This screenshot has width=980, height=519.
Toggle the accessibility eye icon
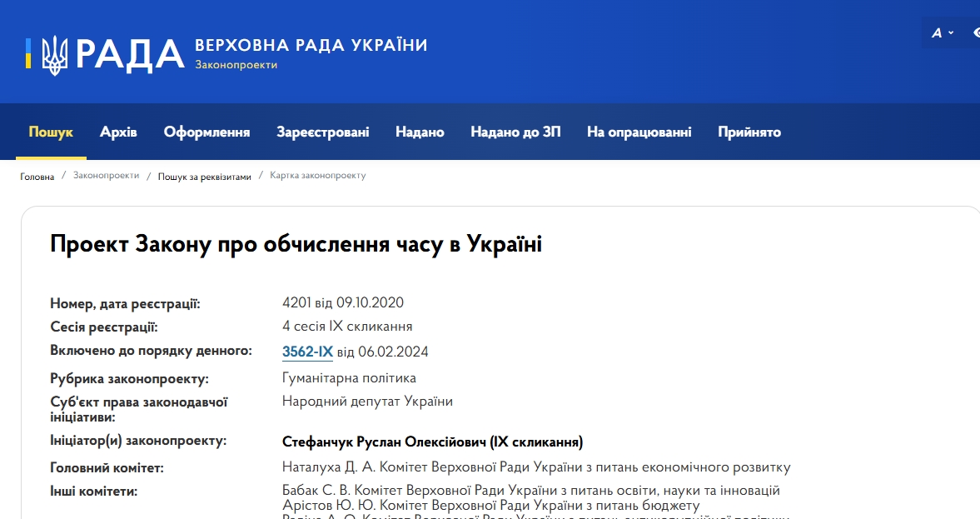[x=976, y=32]
